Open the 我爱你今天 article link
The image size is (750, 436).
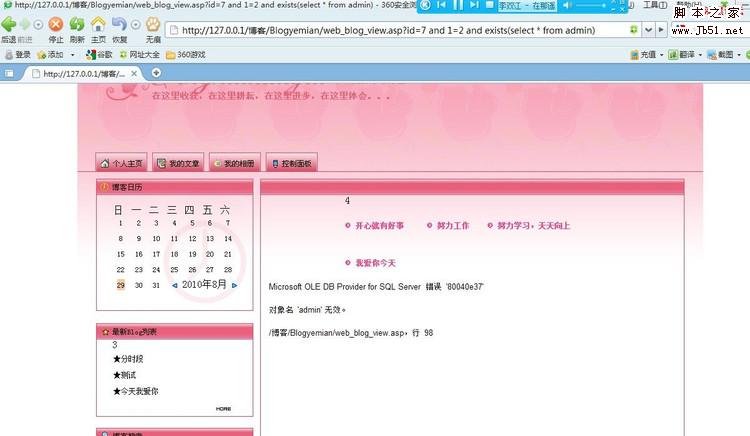click(x=375, y=263)
